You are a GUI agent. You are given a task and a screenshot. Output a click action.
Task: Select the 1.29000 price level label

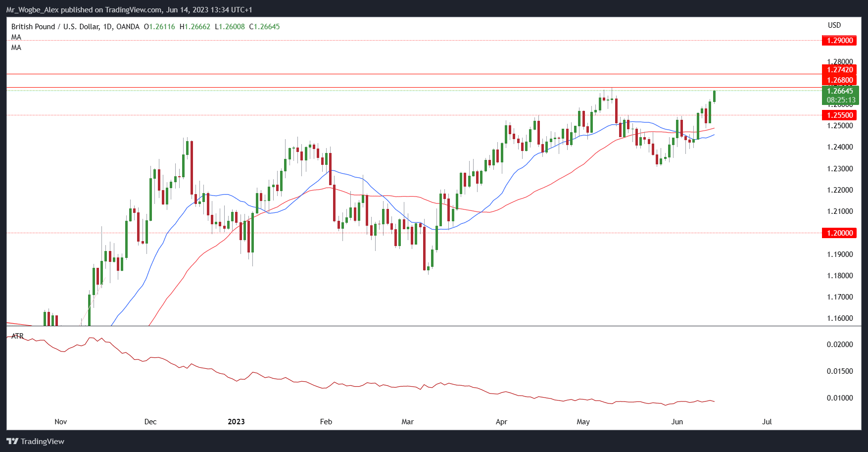tap(839, 41)
